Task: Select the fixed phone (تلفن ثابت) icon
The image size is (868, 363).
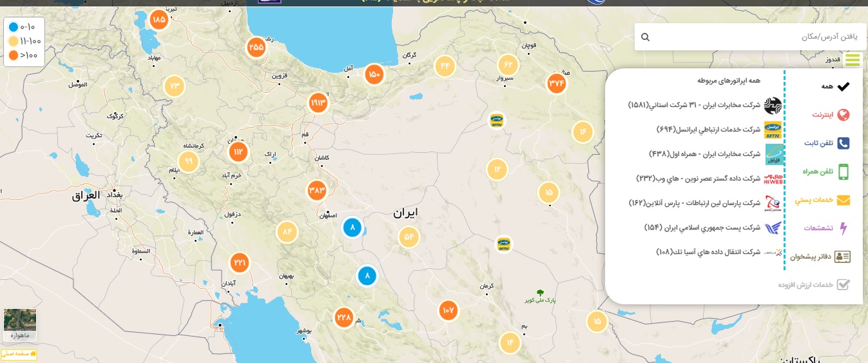Action: pyautogui.click(x=843, y=143)
